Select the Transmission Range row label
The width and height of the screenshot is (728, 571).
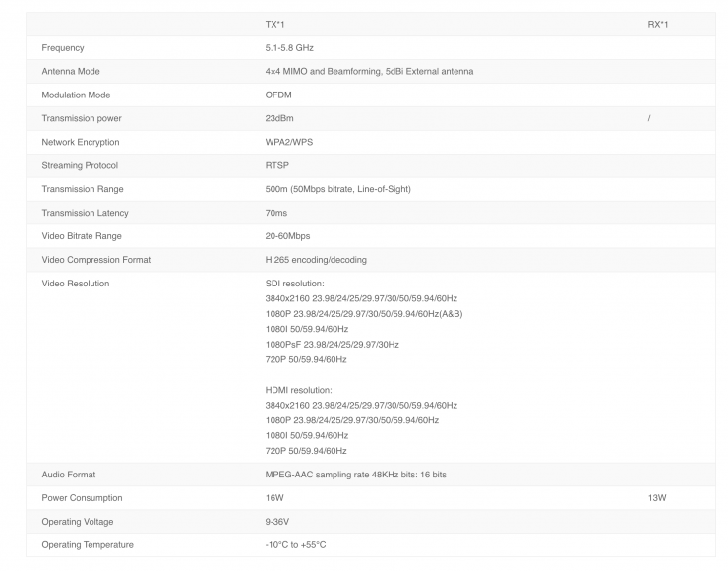(83, 189)
